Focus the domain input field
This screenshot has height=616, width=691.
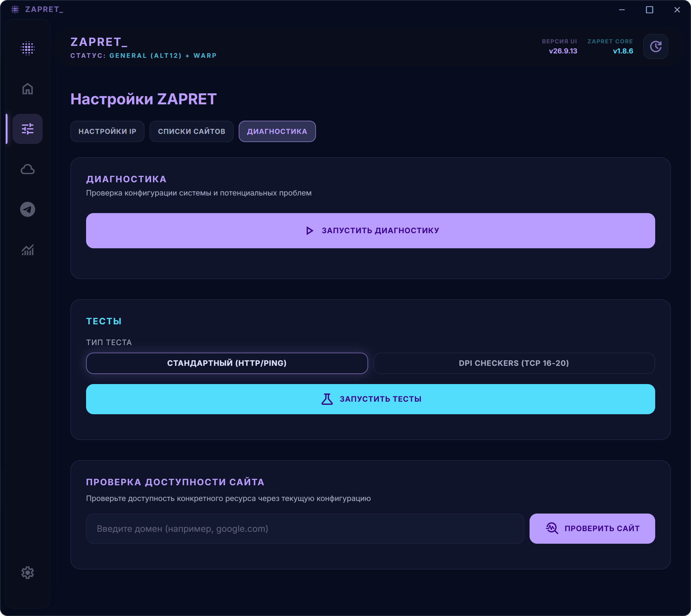(x=305, y=529)
